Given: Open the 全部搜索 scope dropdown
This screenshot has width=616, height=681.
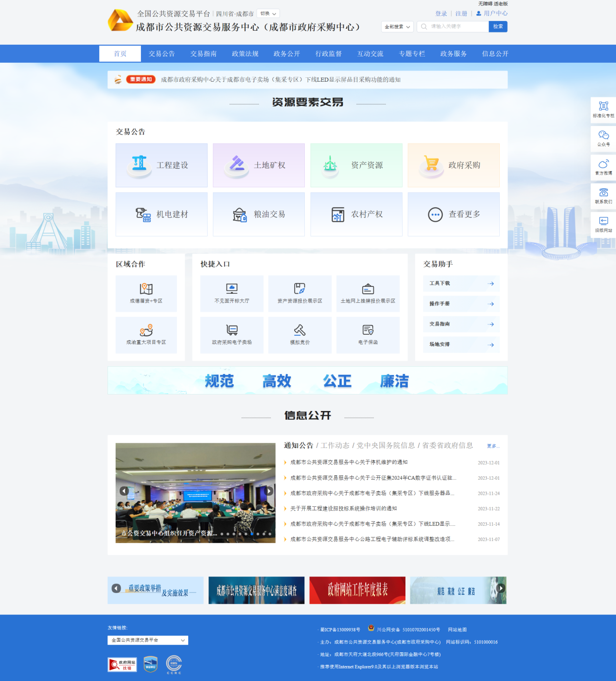Looking at the screenshot, I should (x=397, y=27).
